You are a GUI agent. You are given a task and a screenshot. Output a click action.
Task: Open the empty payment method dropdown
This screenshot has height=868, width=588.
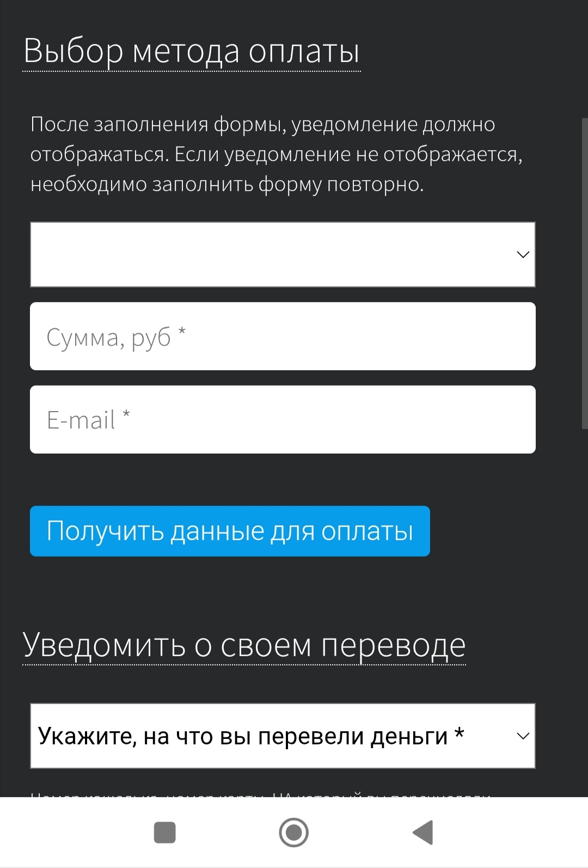click(272, 254)
